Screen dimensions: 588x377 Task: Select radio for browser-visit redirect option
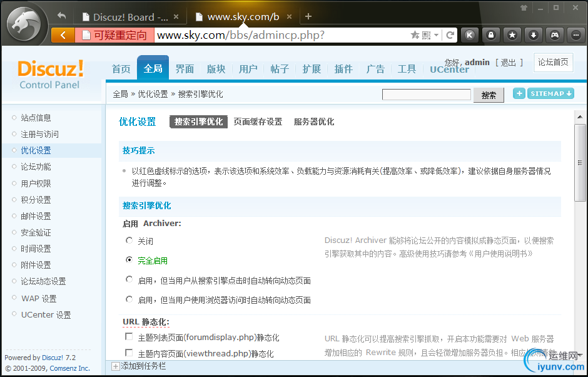129,299
